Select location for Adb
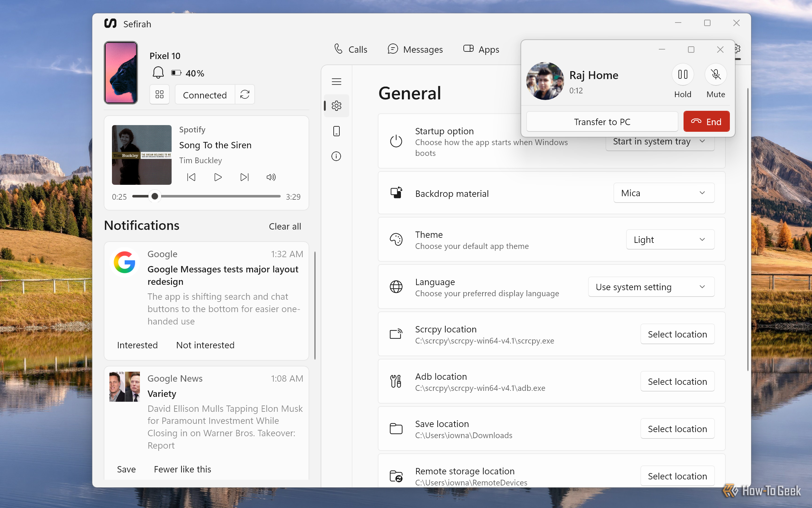The height and width of the screenshot is (508, 812). pyautogui.click(x=677, y=382)
